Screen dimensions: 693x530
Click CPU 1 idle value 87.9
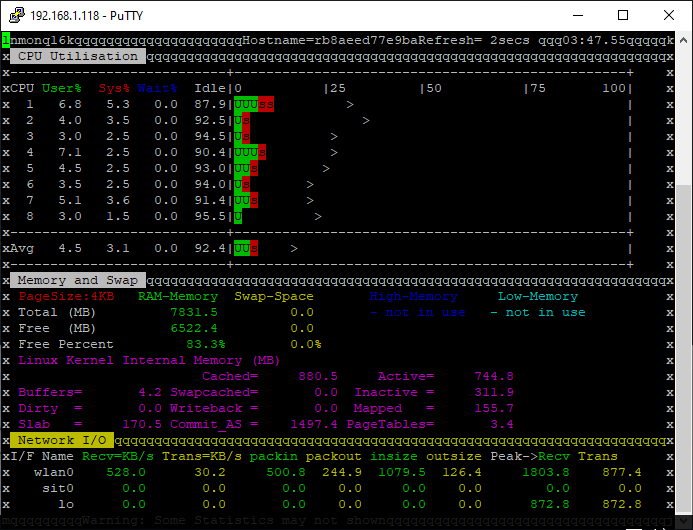click(210, 104)
